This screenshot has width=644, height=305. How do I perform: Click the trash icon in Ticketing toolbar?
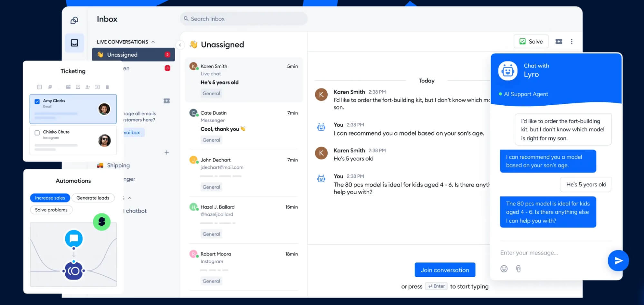point(107,87)
